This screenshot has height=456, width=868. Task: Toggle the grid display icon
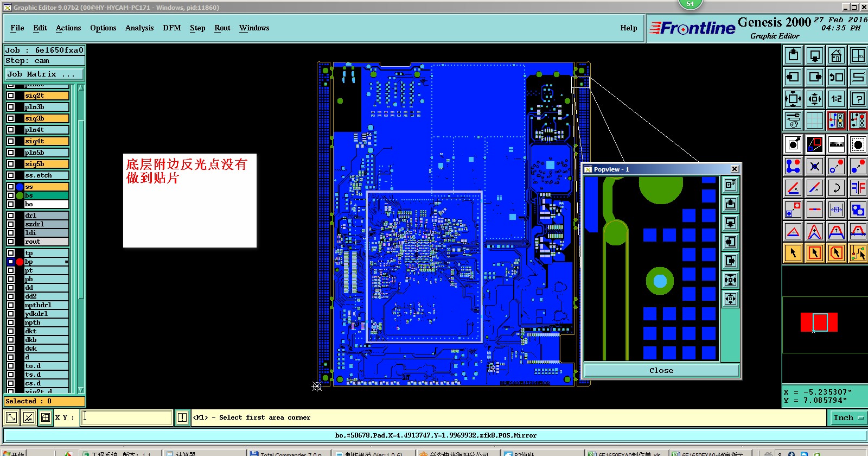pos(815,121)
